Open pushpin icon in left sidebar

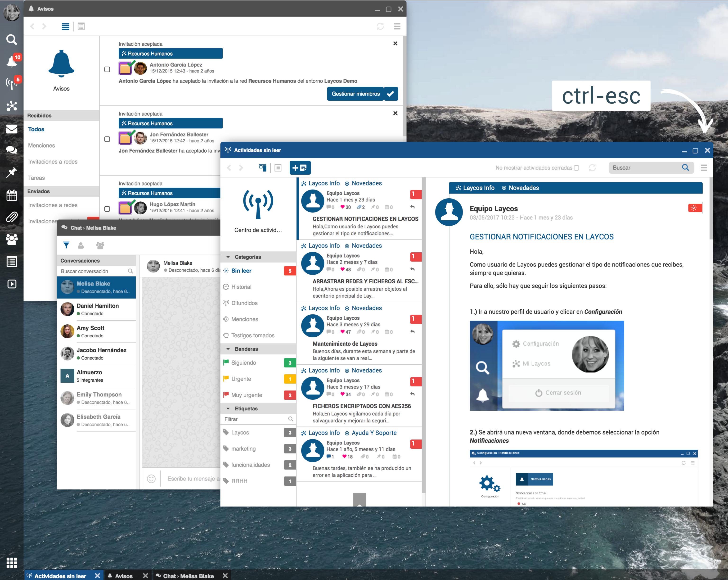[x=11, y=172]
